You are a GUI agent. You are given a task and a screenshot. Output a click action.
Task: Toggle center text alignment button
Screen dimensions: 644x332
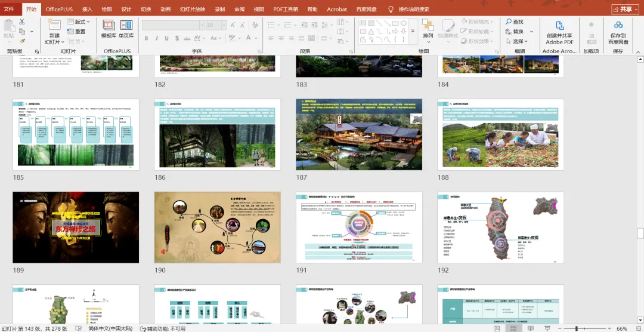(281, 38)
